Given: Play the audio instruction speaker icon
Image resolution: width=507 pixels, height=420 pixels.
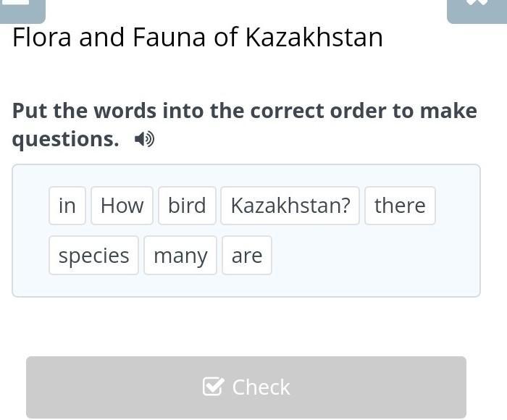Looking at the screenshot, I should 144,139.
